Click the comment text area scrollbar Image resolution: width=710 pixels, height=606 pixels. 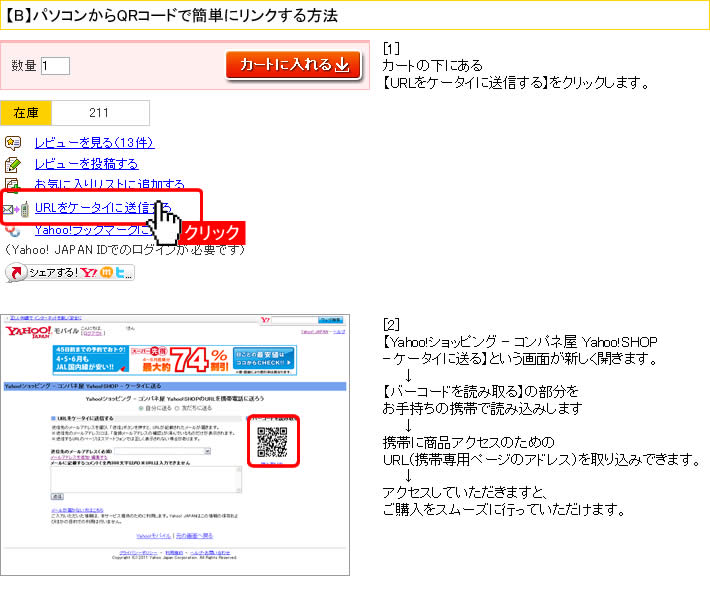click(x=239, y=479)
